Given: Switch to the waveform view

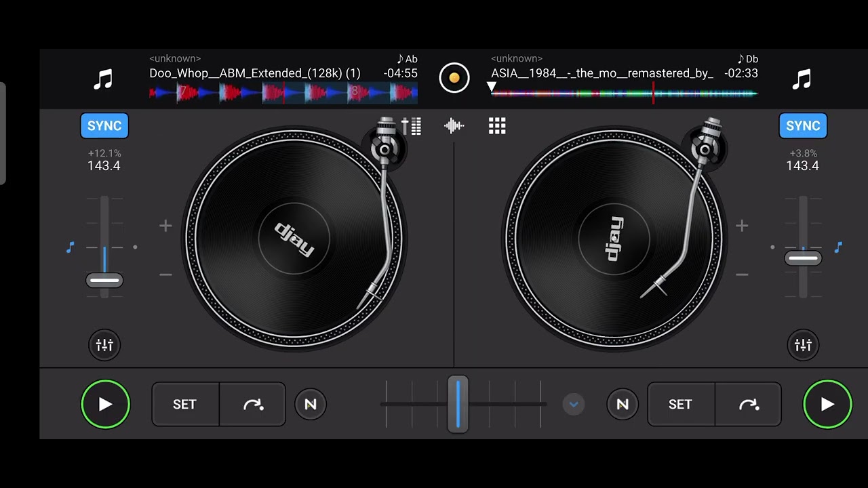Looking at the screenshot, I should pos(454,126).
